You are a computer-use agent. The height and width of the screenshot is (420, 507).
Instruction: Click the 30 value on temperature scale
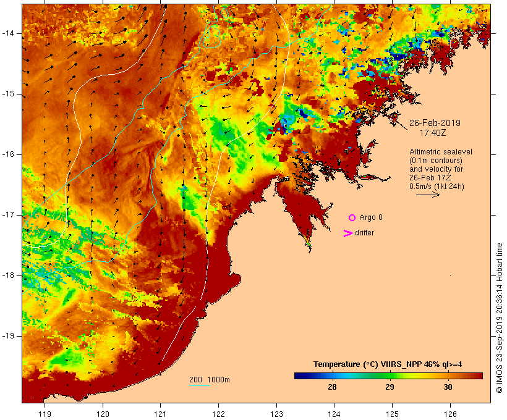448,387
